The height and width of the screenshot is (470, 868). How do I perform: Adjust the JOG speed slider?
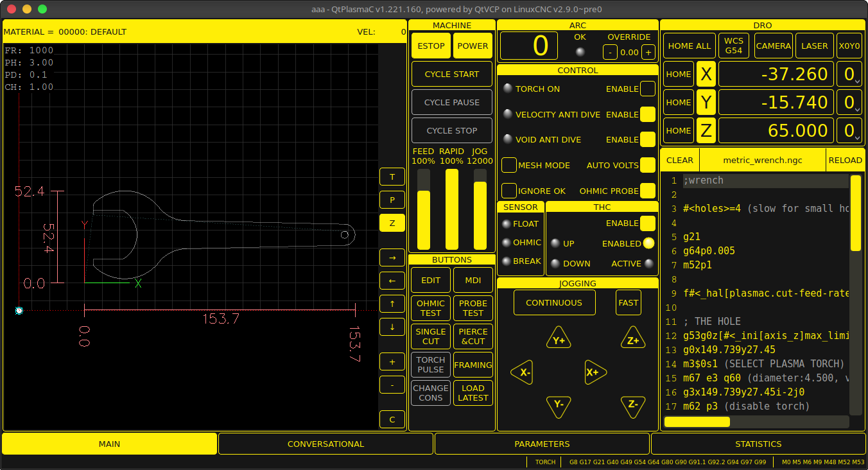pyautogui.click(x=480, y=209)
